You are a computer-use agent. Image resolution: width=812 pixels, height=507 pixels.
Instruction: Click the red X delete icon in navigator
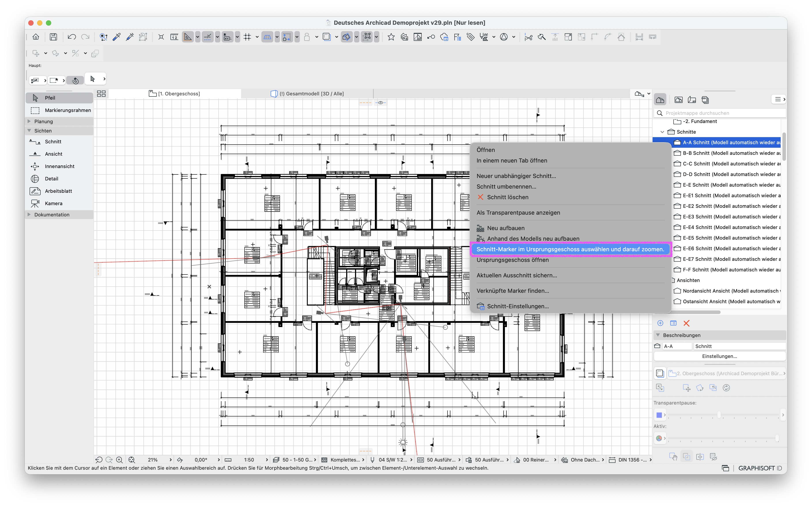click(x=686, y=323)
